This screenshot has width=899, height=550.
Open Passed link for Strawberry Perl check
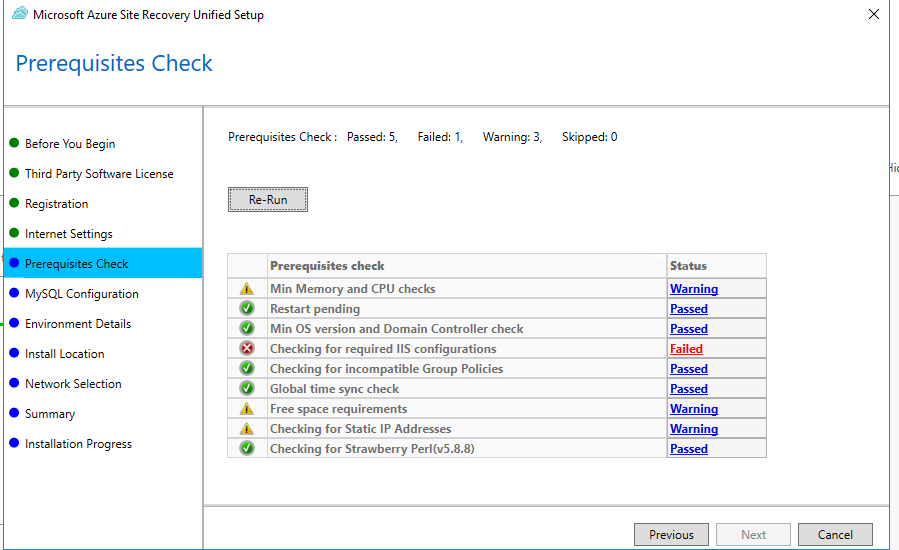click(x=689, y=449)
